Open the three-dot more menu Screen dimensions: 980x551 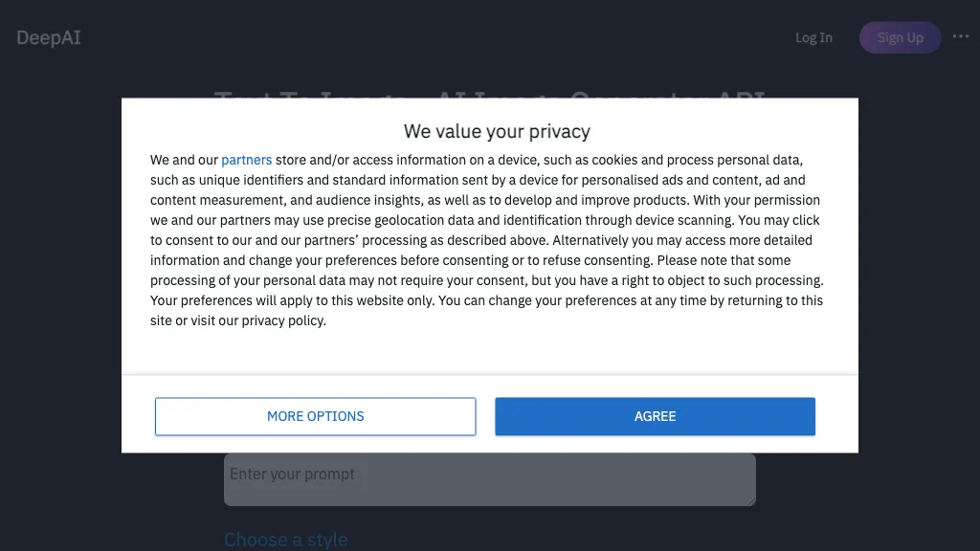point(961,36)
